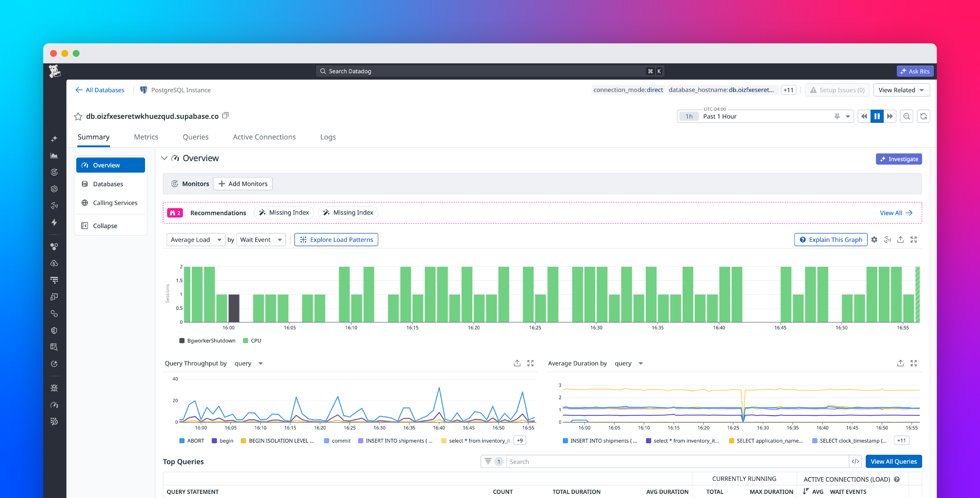The image size is (980, 498).
Task: Open the first Missing Index recommendation
Action: click(284, 213)
